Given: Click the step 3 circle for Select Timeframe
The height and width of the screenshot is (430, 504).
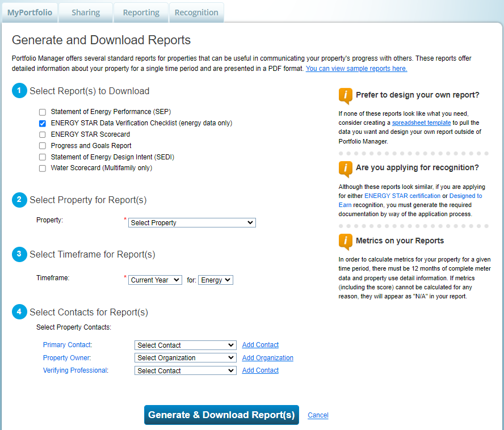Looking at the screenshot, I should pyautogui.click(x=19, y=254).
